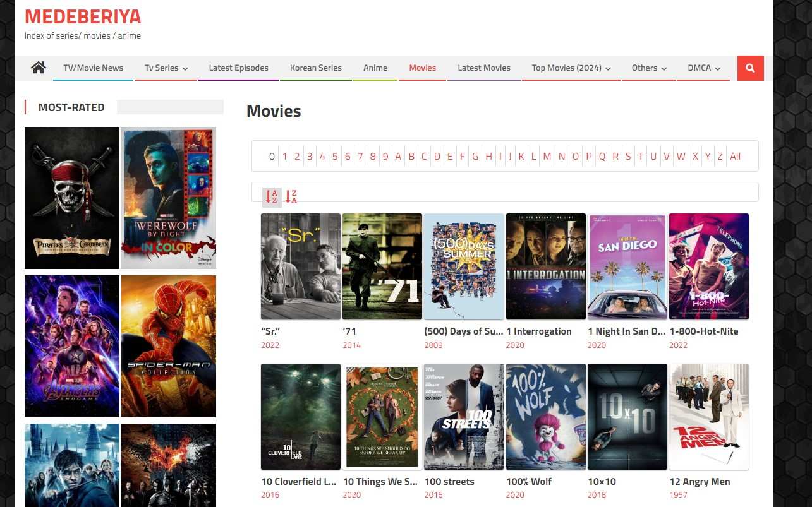Go to Korean Series tab
812x507 pixels.
coord(315,68)
